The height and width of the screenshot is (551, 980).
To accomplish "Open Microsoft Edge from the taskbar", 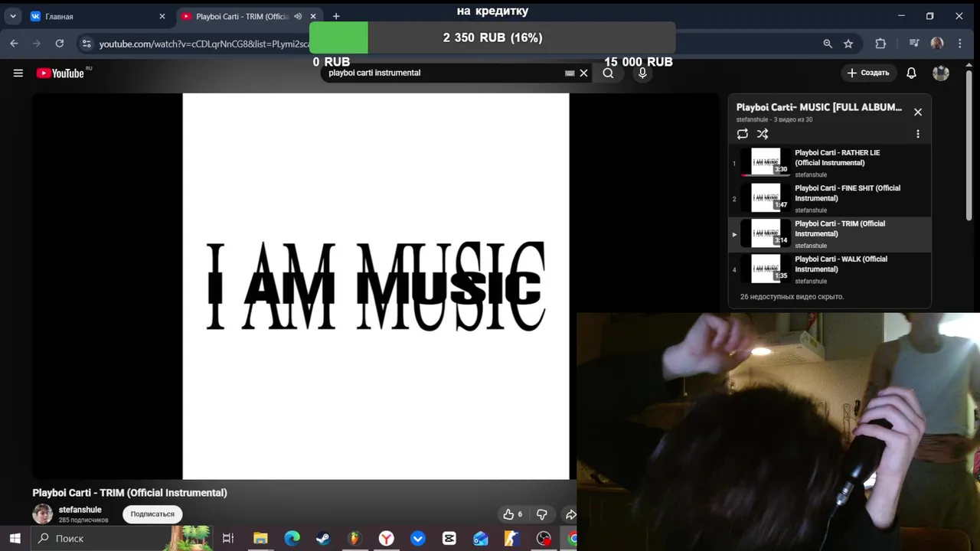I will [292, 539].
